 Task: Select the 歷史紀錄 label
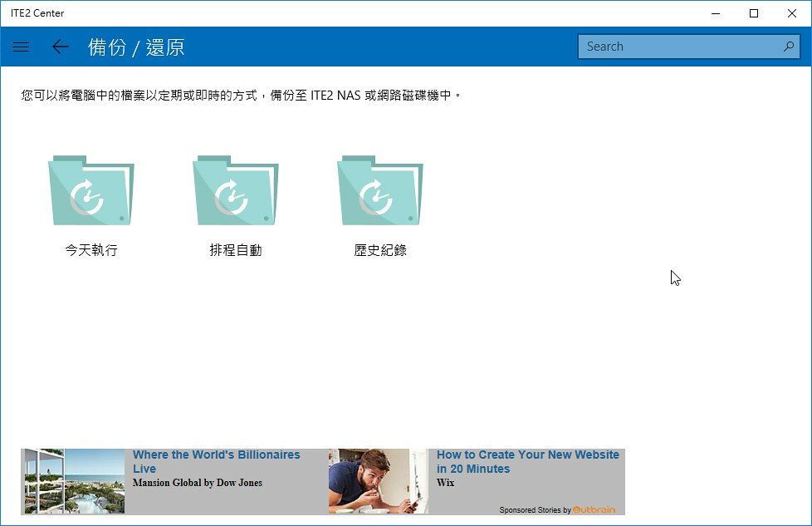coord(380,250)
